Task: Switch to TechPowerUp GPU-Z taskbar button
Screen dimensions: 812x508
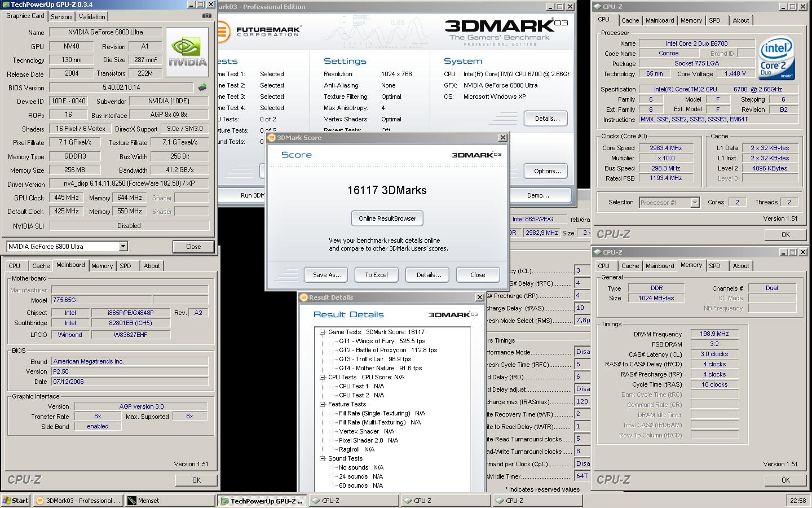Action: click(x=262, y=500)
